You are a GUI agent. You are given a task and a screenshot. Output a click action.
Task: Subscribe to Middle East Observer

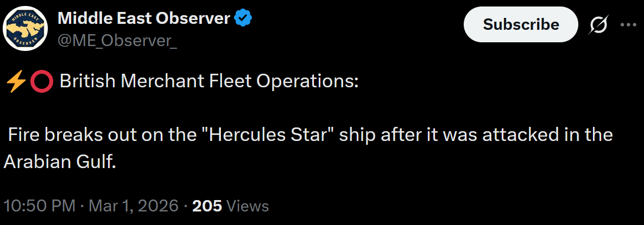tap(521, 24)
